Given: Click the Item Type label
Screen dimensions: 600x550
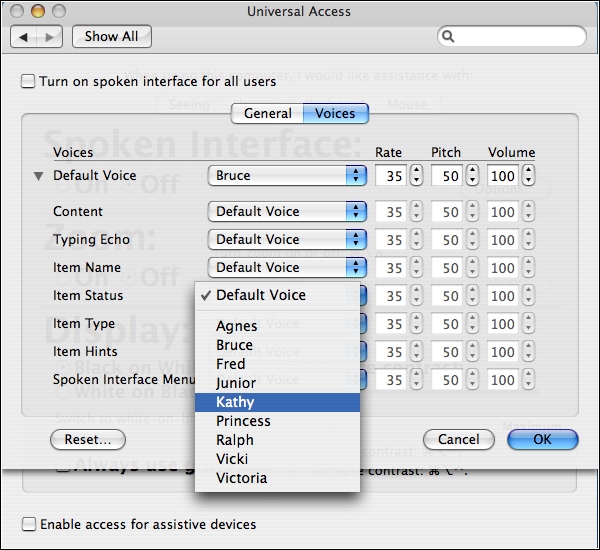Looking at the screenshot, I should tap(84, 324).
